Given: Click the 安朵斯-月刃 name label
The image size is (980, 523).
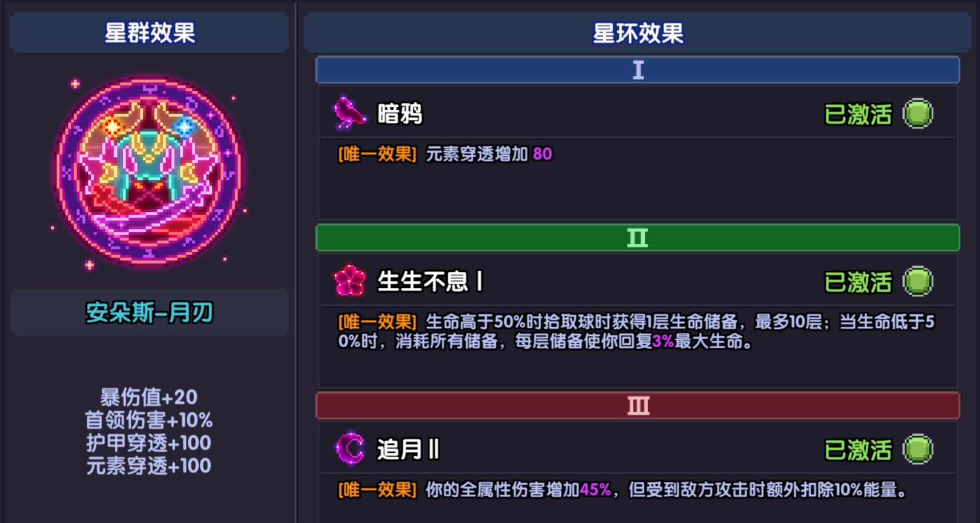Looking at the screenshot, I should [x=149, y=312].
